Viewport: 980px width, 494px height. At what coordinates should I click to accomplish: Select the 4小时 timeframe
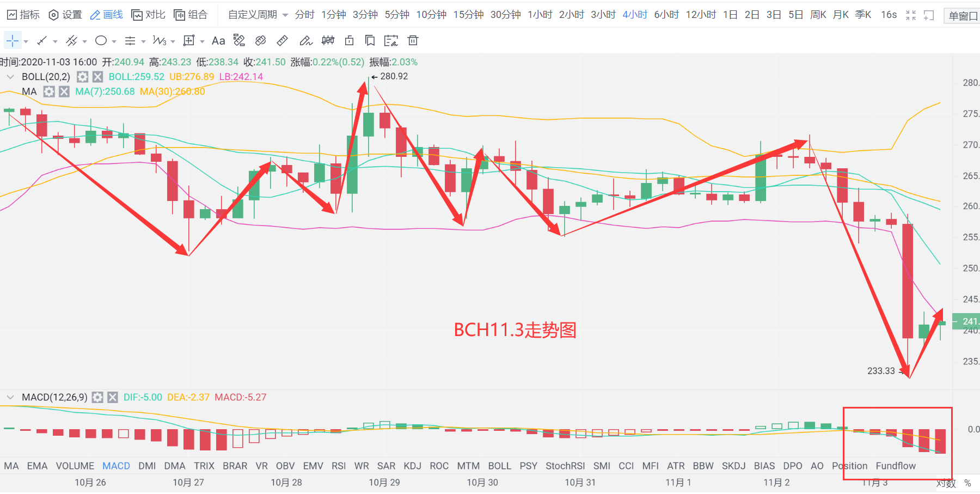point(635,15)
